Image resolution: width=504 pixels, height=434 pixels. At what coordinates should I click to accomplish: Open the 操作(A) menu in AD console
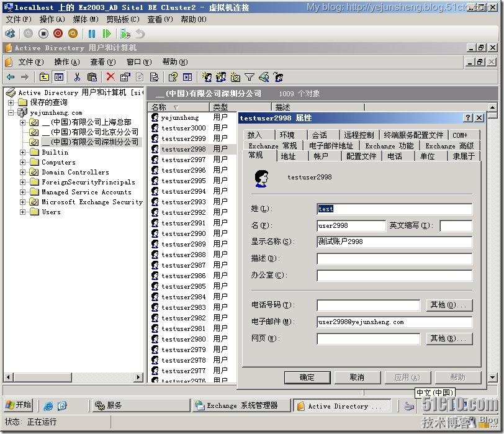tap(67, 61)
